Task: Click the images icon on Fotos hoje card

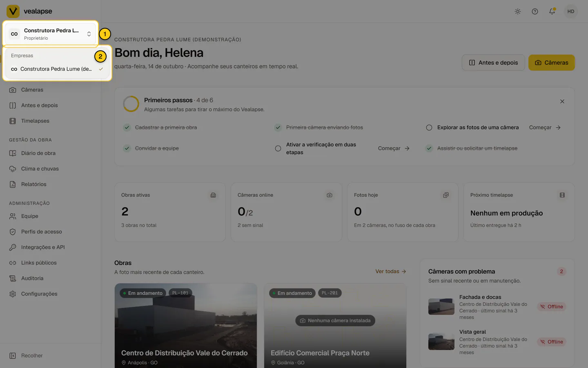Action: click(x=446, y=195)
